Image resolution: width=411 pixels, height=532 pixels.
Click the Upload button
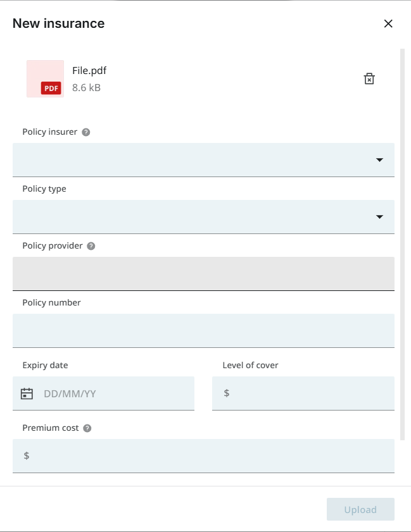click(x=361, y=509)
